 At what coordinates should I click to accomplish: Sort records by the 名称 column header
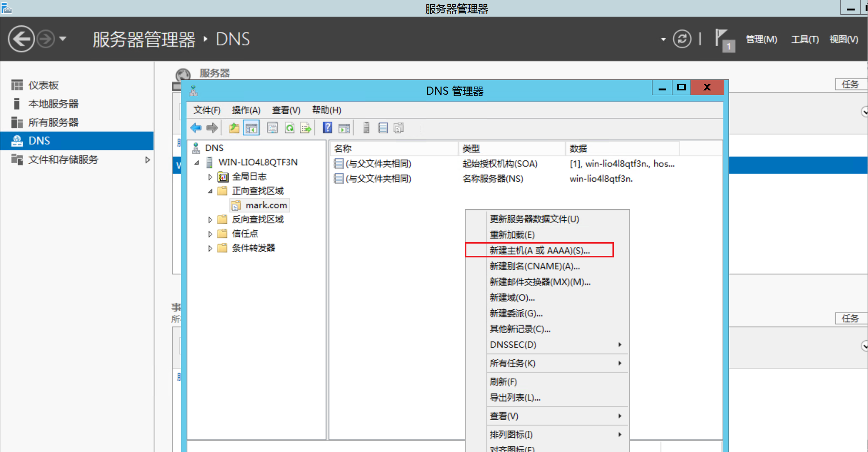(x=394, y=148)
